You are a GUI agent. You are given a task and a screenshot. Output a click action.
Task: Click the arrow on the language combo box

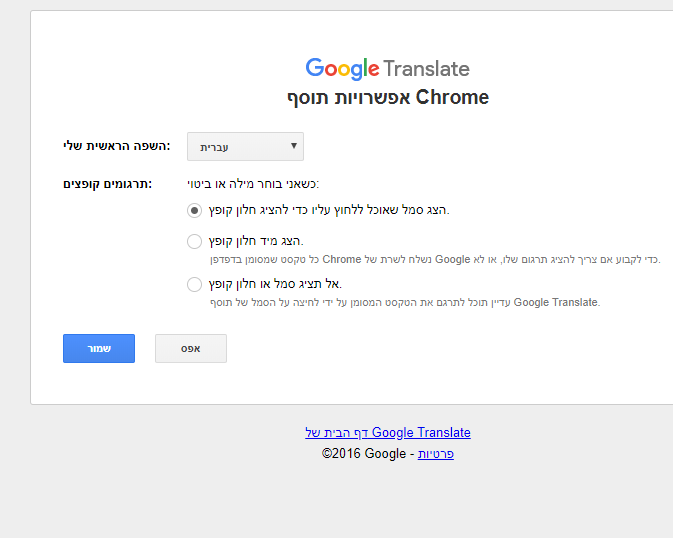pyautogui.click(x=294, y=146)
